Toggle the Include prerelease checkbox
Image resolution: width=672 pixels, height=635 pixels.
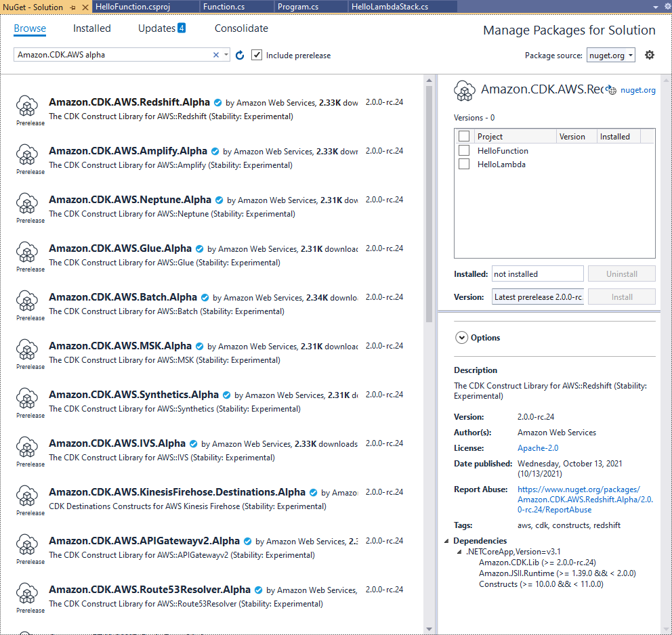pyautogui.click(x=255, y=55)
